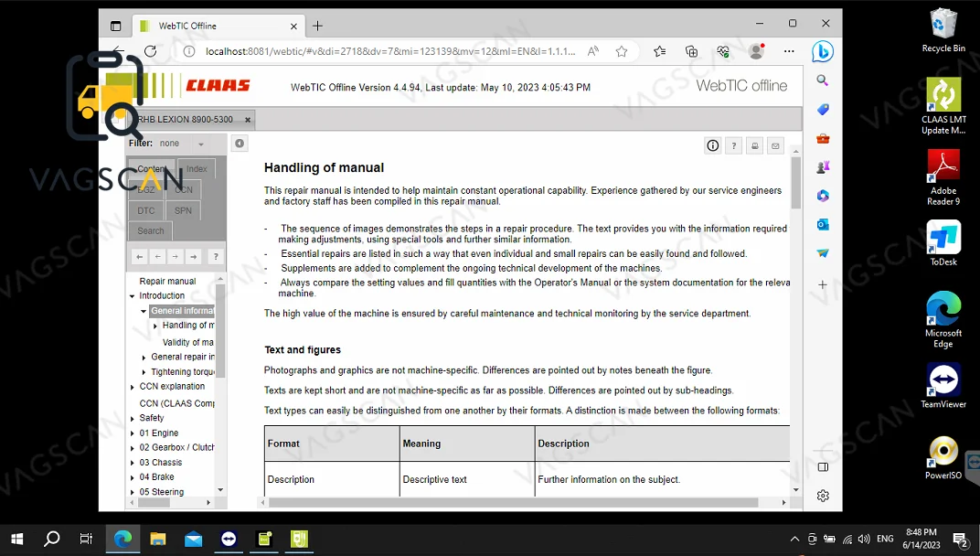
Task: Add a new sidebar app with plus
Action: coord(823,284)
